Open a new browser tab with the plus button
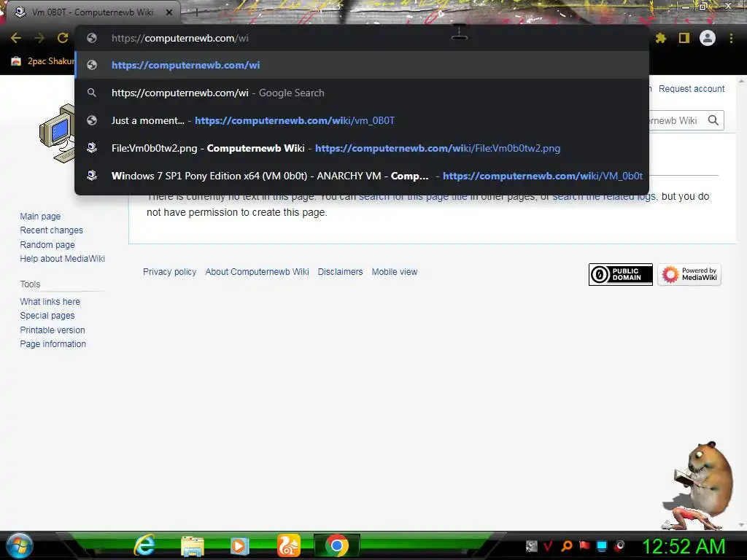 [196, 13]
